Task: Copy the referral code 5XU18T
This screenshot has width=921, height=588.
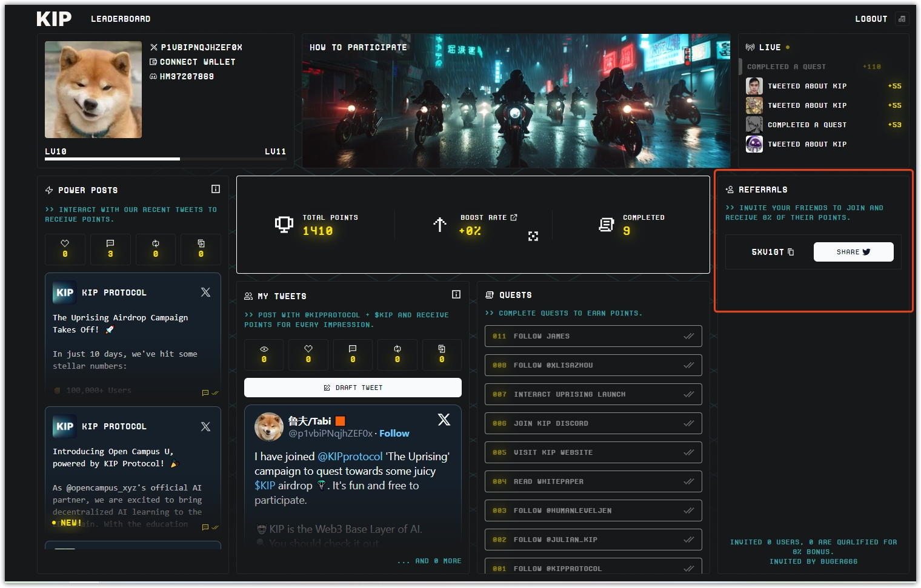Action: tap(791, 252)
